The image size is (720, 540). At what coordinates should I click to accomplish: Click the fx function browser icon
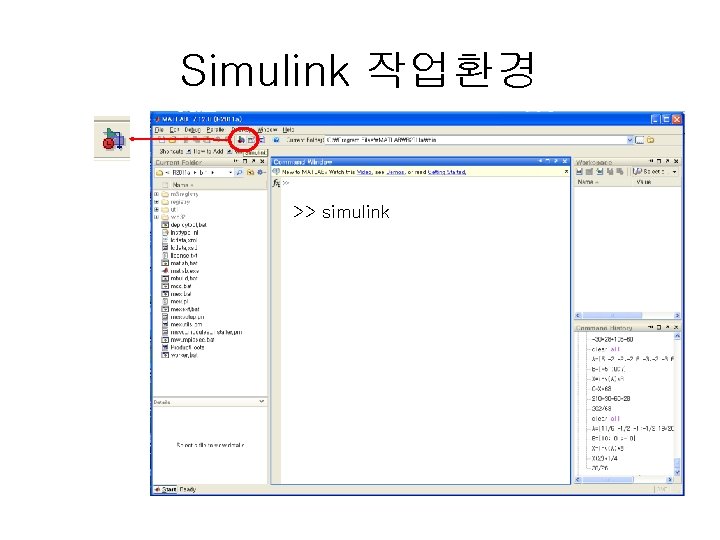point(276,183)
